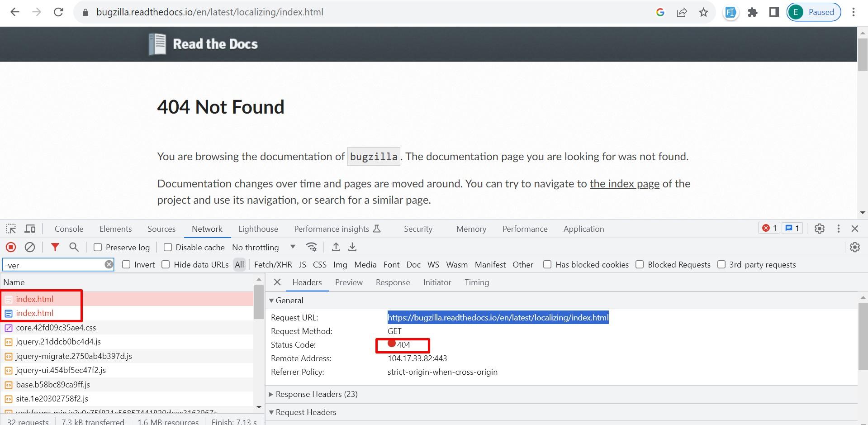Open the Extensions puzzle icon

(752, 12)
